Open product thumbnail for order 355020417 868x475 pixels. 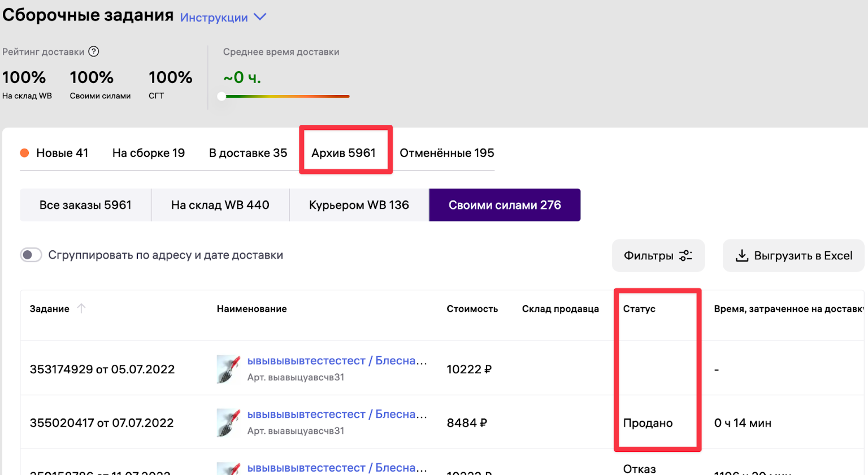[x=229, y=422]
